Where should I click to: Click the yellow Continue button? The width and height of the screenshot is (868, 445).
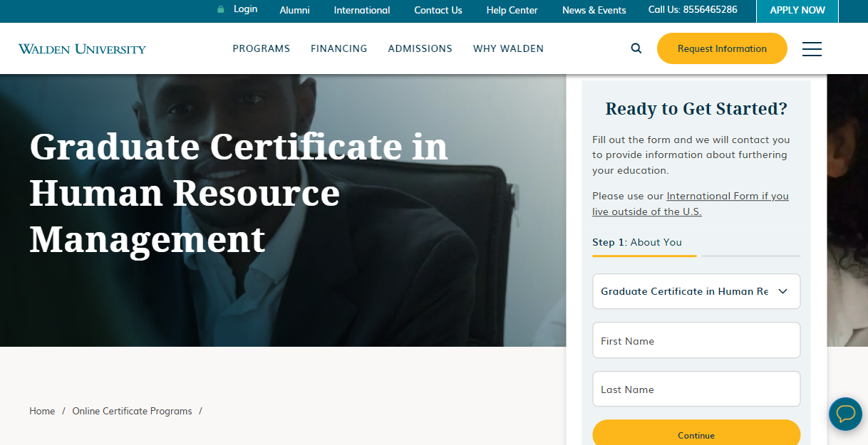(x=696, y=433)
